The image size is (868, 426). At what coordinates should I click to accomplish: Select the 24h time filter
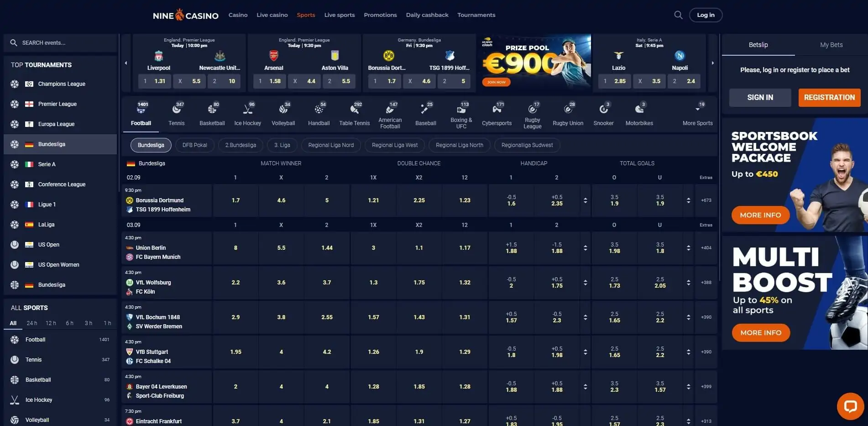tap(31, 323)
